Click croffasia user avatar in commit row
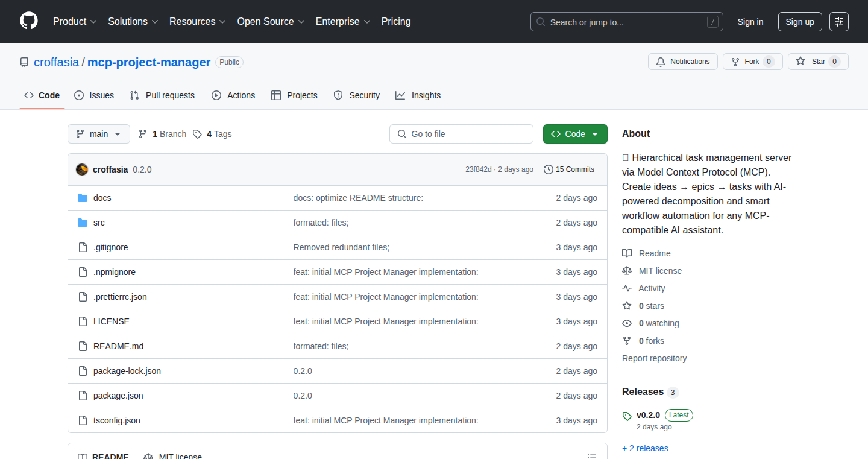Screen dimensions: 868x459 point(82,169)
